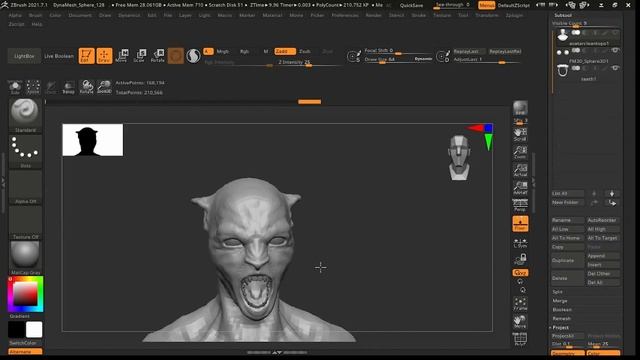Open the Dots stroke picker

pos(25,151)
